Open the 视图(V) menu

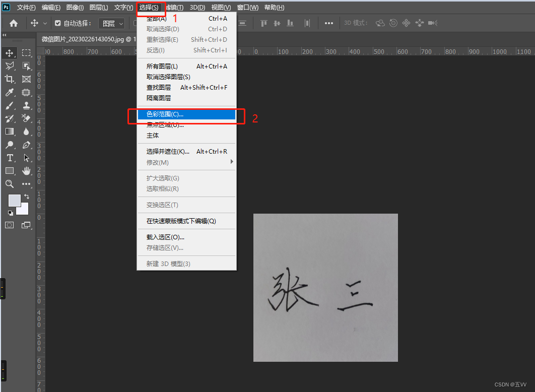click(221, 7)
